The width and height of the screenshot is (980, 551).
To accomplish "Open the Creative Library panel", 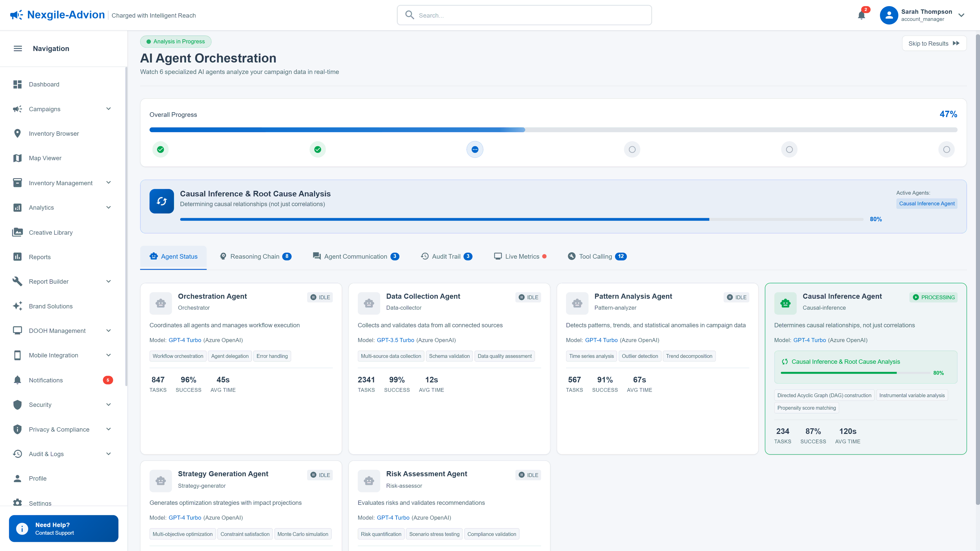I will pos(50,232).
